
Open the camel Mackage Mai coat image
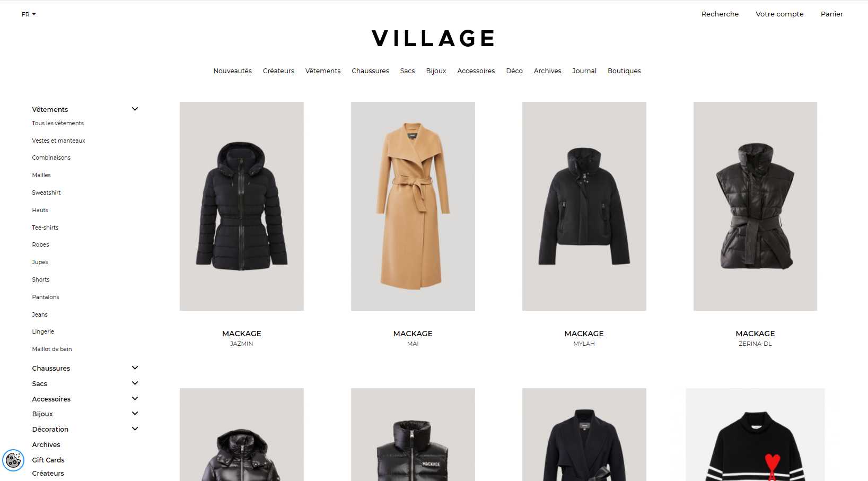click(413, 206)
